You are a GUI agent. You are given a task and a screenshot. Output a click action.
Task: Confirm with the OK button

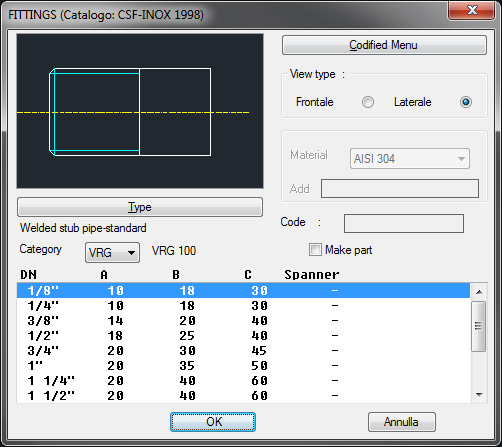click(213, 422)
